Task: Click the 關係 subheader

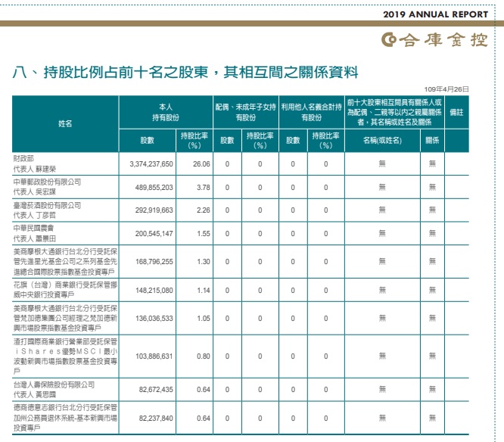Action: click(x=432, y=141)
